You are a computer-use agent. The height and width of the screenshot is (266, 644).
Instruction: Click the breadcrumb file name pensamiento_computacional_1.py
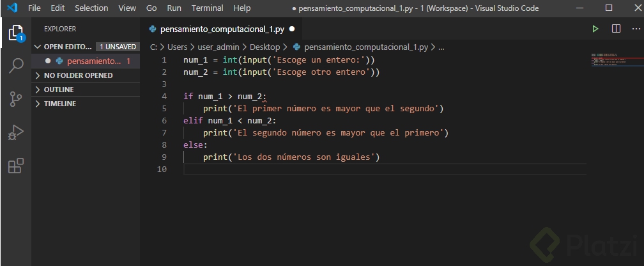pos(366,47)
